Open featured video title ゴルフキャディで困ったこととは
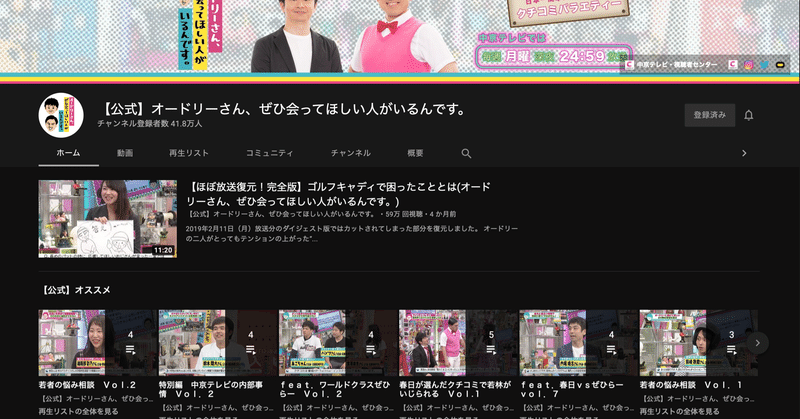The height and width of the screenshot is (419, 800). [338, 194]
